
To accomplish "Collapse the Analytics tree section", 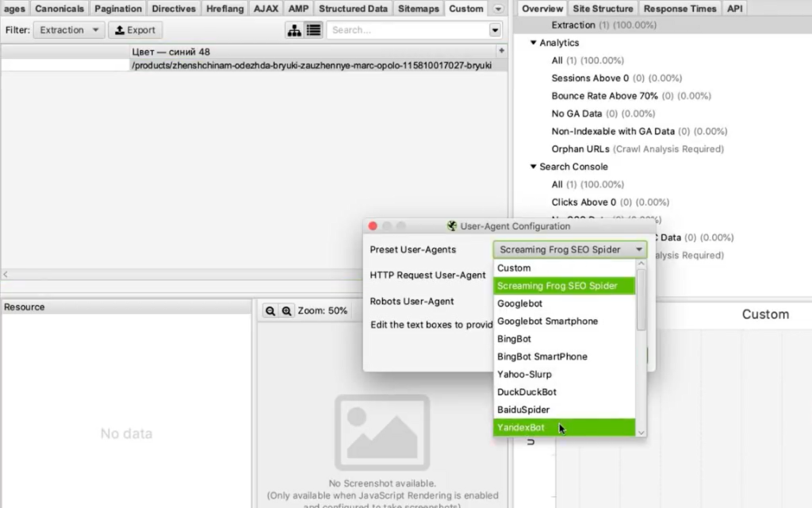I will [534, 43].
